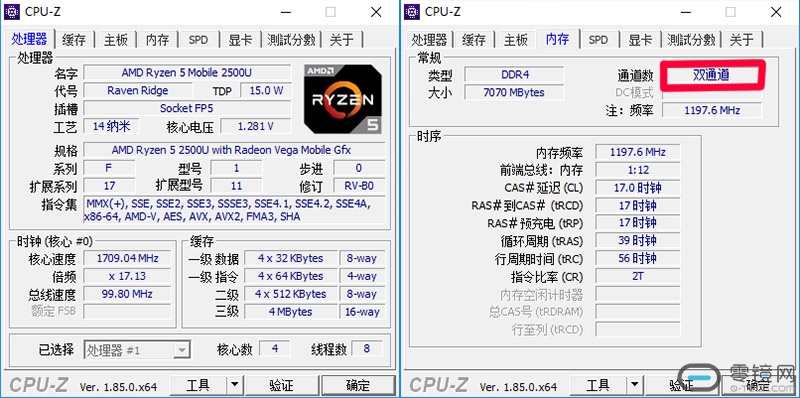Switch to 内存 tab in the left window
The image size is (800, 398).
(x=157, y=40)
